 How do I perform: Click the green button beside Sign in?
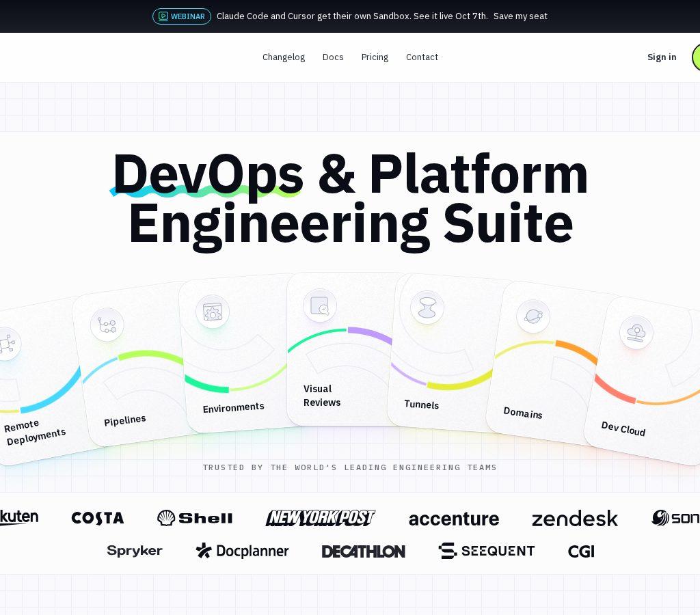(696, 57)
